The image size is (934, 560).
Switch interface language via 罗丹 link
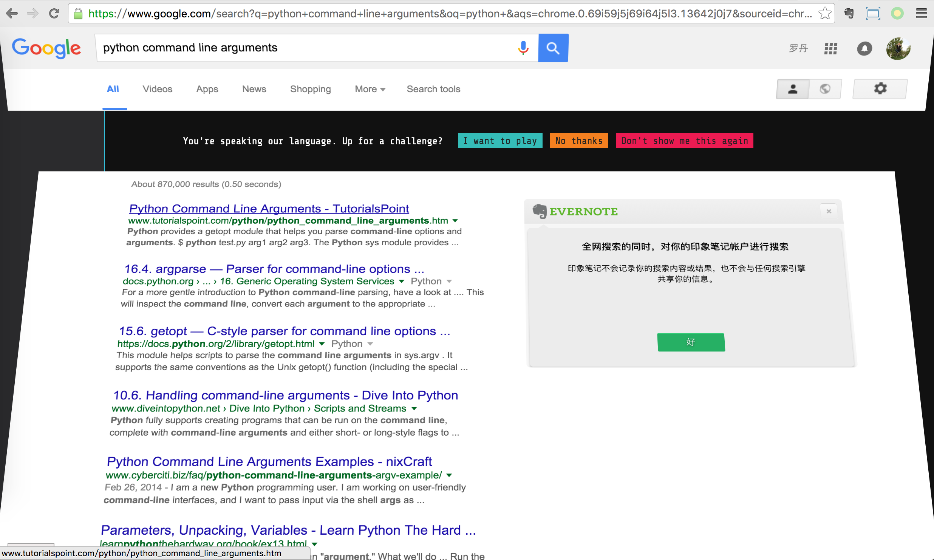[798, 48]
